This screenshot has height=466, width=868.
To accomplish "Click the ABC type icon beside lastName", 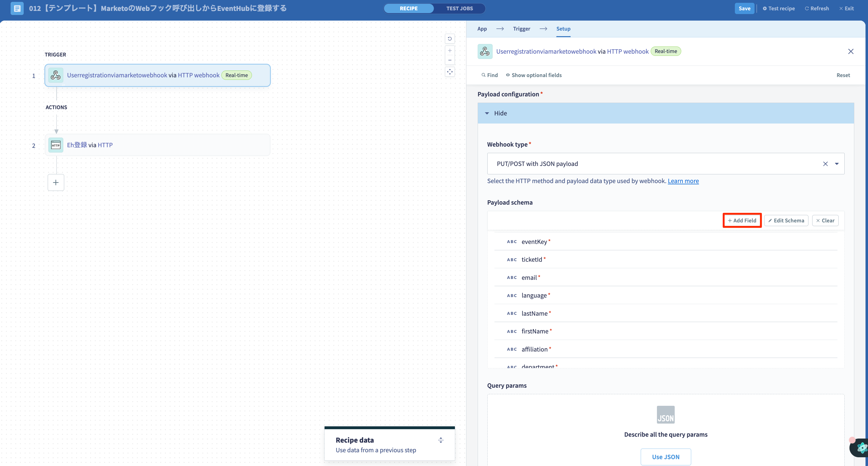I will 512,313.
